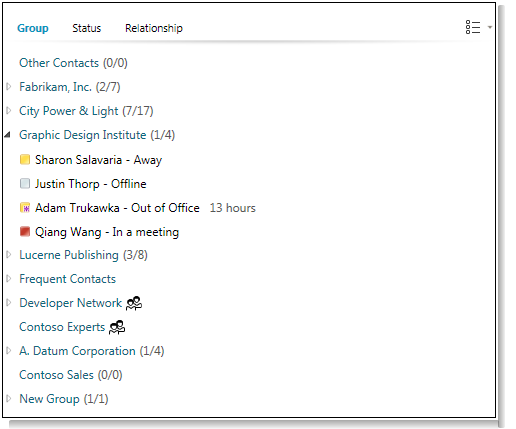Select the Lucerne Publishing (3/8) group
Screen dimensions: 516x429
[x=83, y=255]
